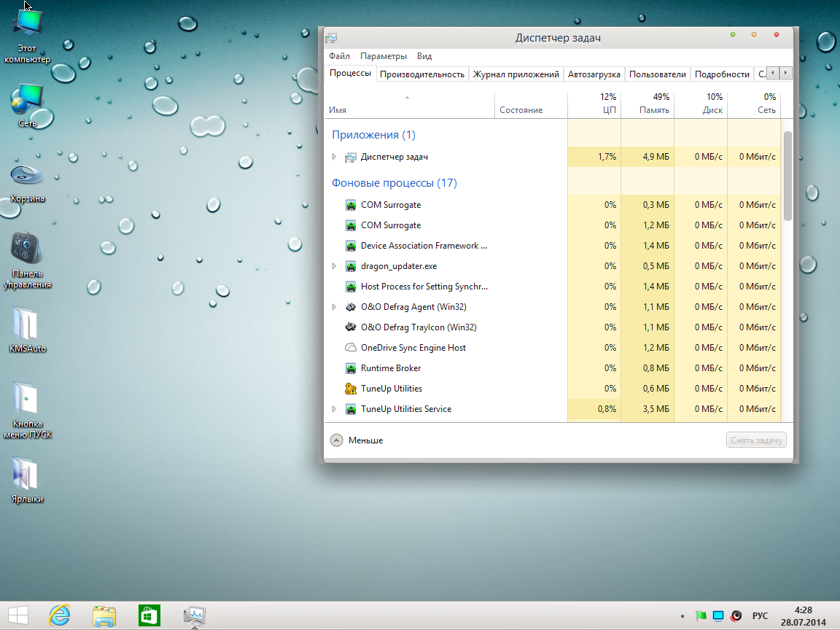Open the Параметры menu

383,56
